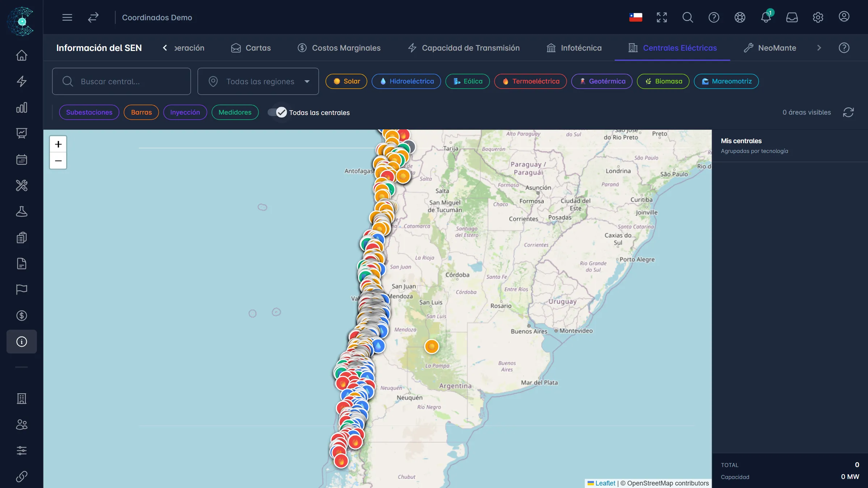Open the search magnifier in top bar
Screen dimensions: 868x488
coord(688,17)
